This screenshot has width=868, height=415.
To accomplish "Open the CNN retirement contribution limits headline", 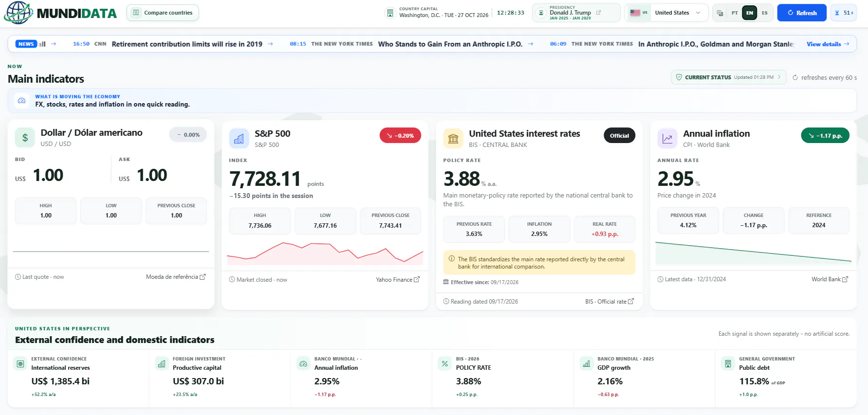I will pyautogui.click(x=187, y=44).
